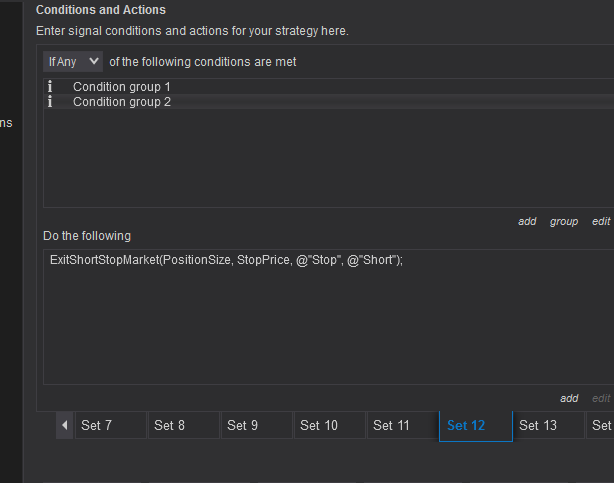
Task: Click edit link under actions list
Action: point(601,398)
